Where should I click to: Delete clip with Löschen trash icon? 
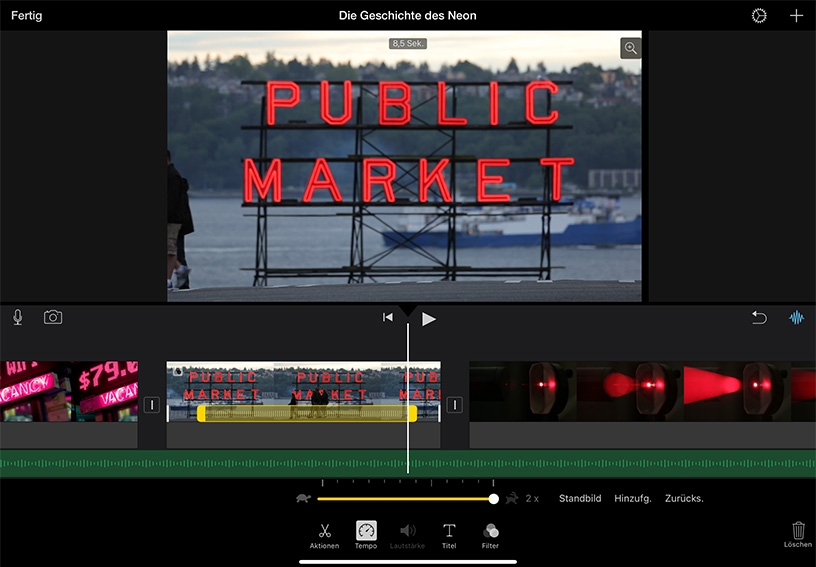(x=798, y=535)
